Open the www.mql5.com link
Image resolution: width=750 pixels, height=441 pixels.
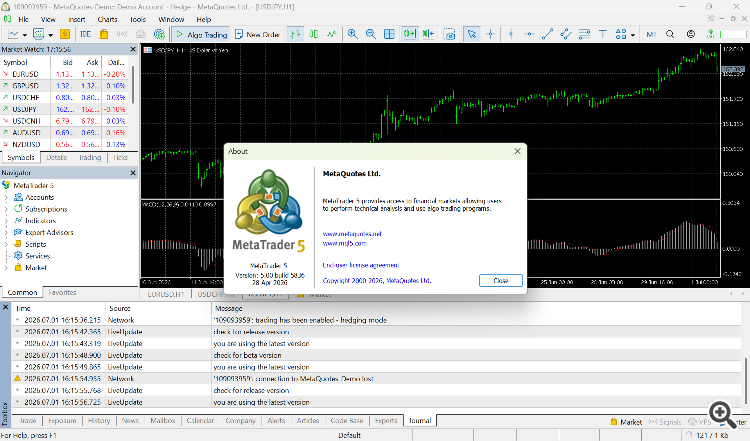point(344,243)
